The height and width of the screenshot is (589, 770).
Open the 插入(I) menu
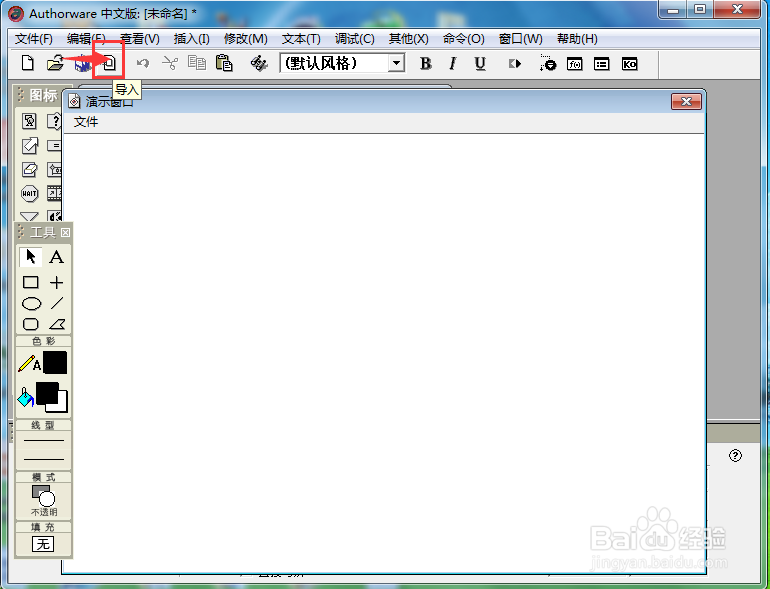point(192,39)
